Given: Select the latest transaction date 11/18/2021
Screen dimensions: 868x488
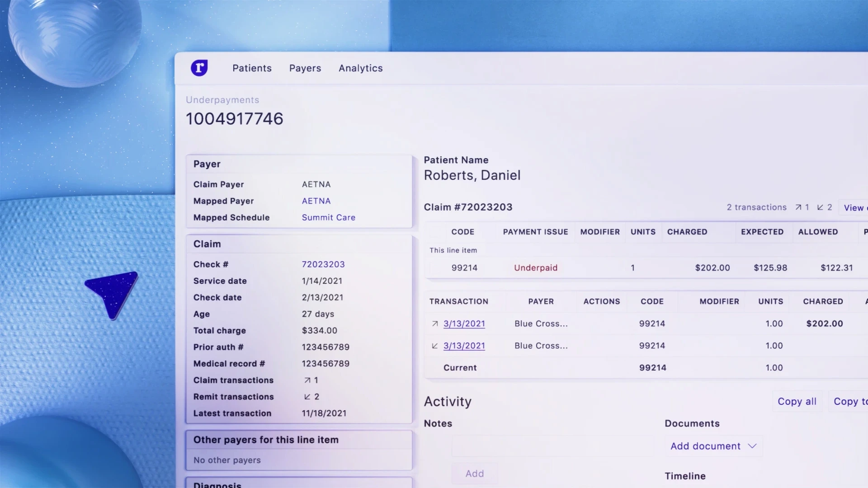Looking at the screenshot, I should tap(324, 413).
